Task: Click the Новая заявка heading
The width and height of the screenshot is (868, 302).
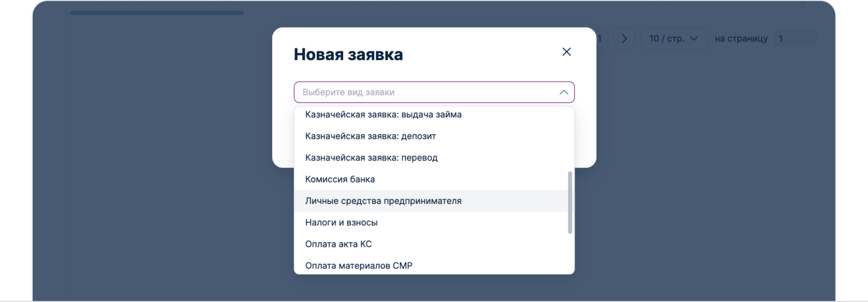Action: 348,54
